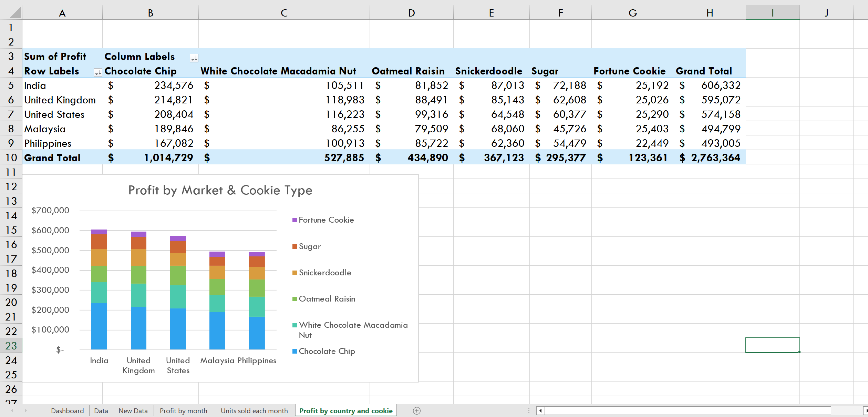The width and height of the screenshot is (868, 417).
Task: Select the chart title Profit by Market & Cookie Type
Action: tap(220, 190)
